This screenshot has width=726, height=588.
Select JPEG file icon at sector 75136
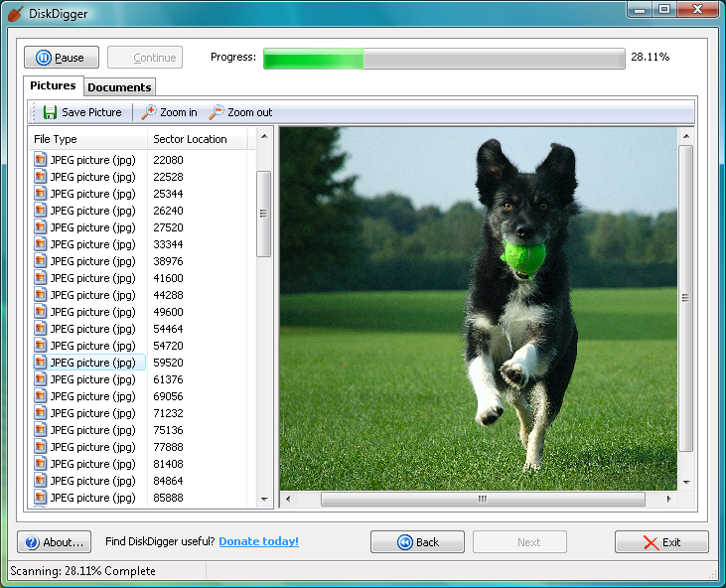[x=41, y=430]
